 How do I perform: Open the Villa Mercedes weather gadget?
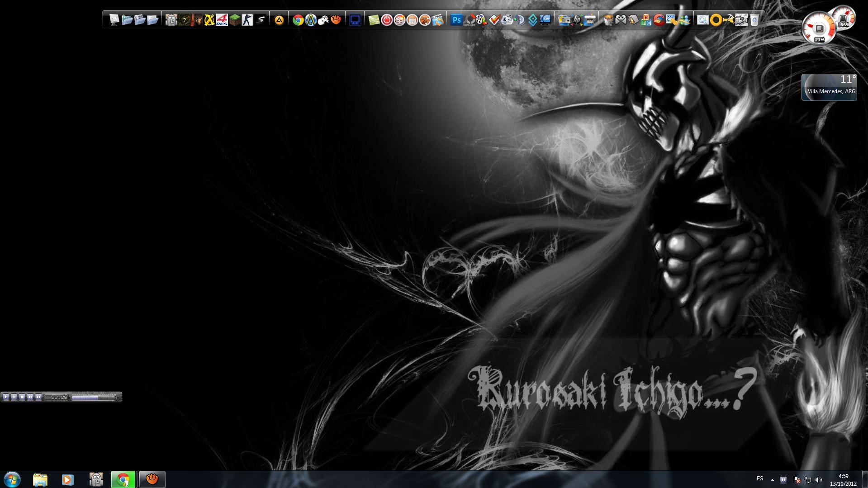click(x=829, y=87)
